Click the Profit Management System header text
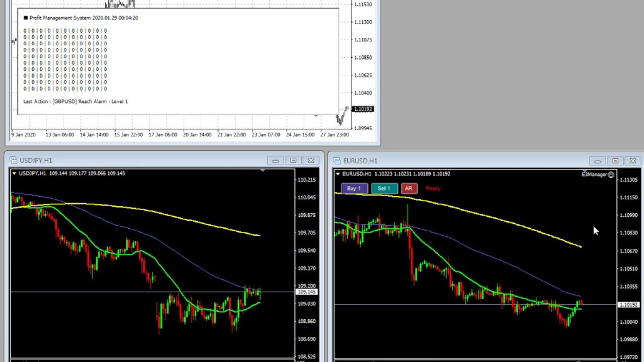 coord(84,18)
